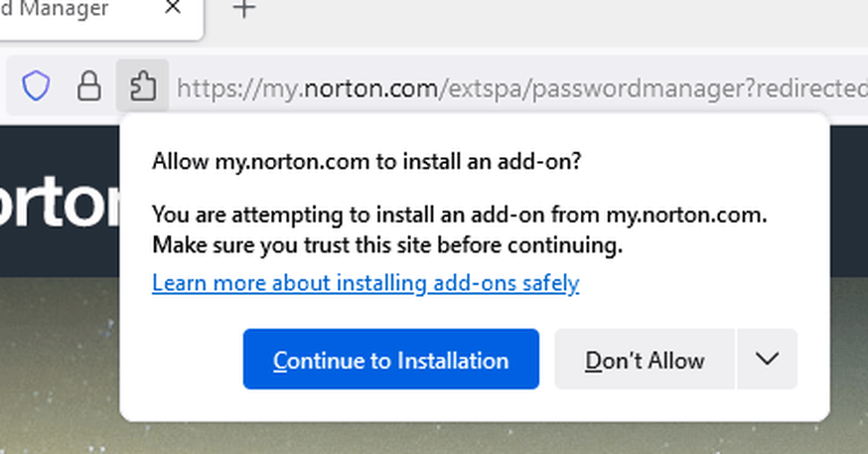This screenshot has height=454, width=868.
Task: Show site information via the padlock icon
Action: click(x=89, y=87)
